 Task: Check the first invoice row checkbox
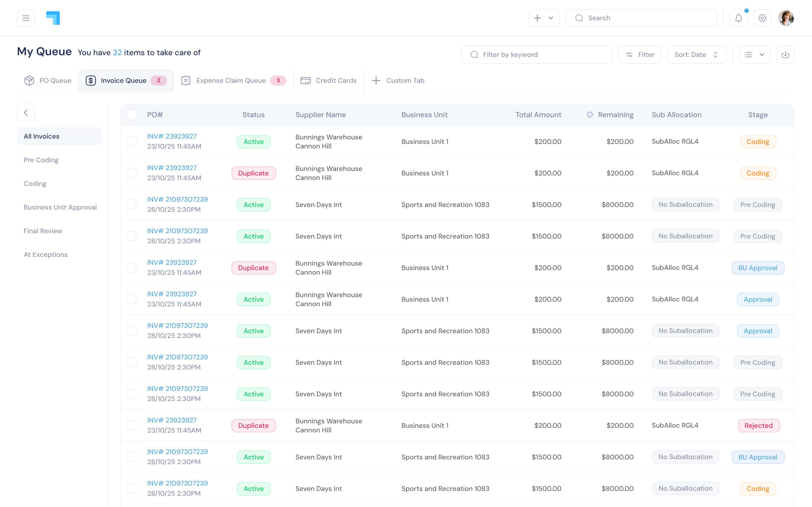(x=132, y=141)
